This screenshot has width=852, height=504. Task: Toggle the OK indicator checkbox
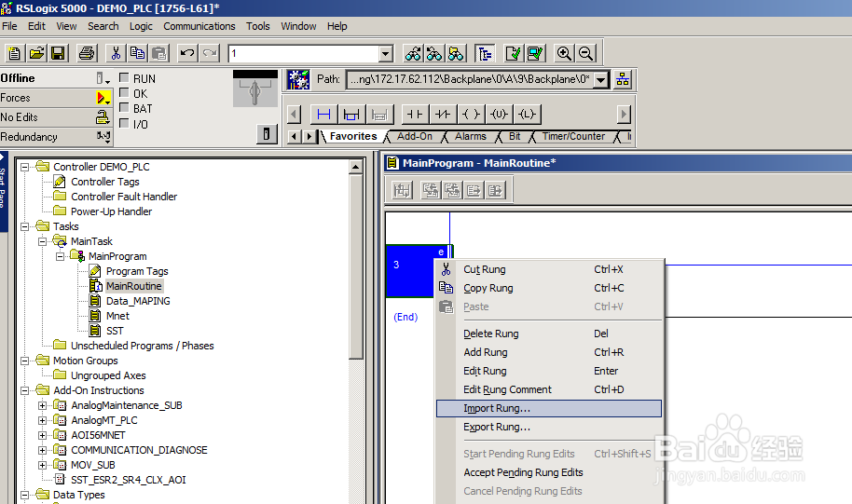coord(124,93)
